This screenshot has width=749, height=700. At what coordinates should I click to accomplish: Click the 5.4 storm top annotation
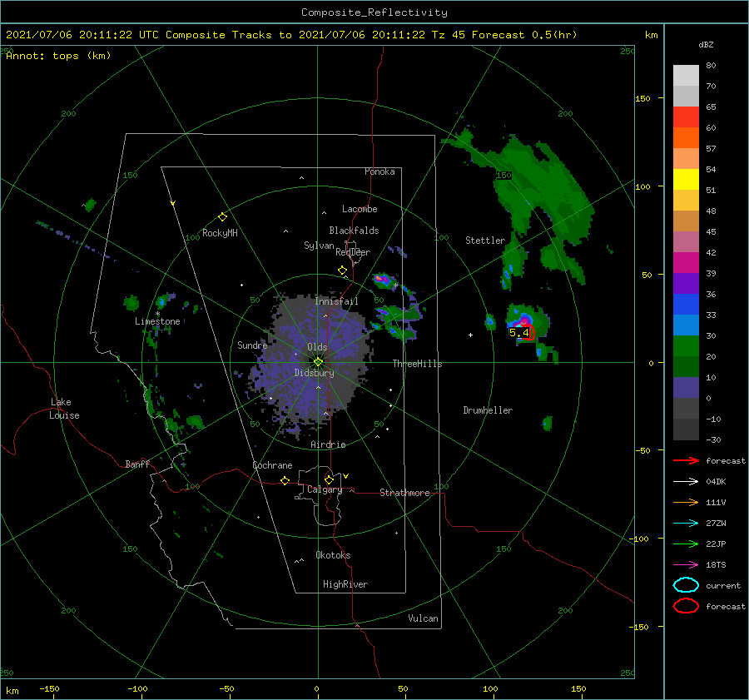coord(518,333)
